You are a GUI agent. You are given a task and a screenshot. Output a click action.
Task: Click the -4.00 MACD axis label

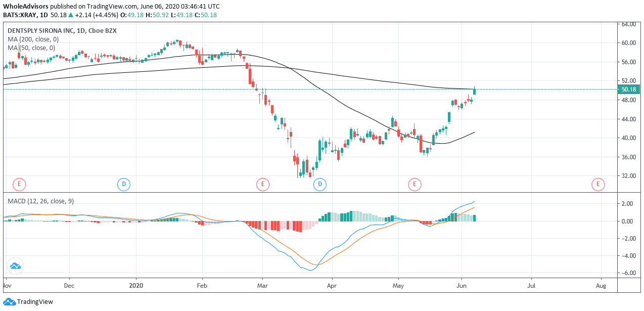point(628,256)
